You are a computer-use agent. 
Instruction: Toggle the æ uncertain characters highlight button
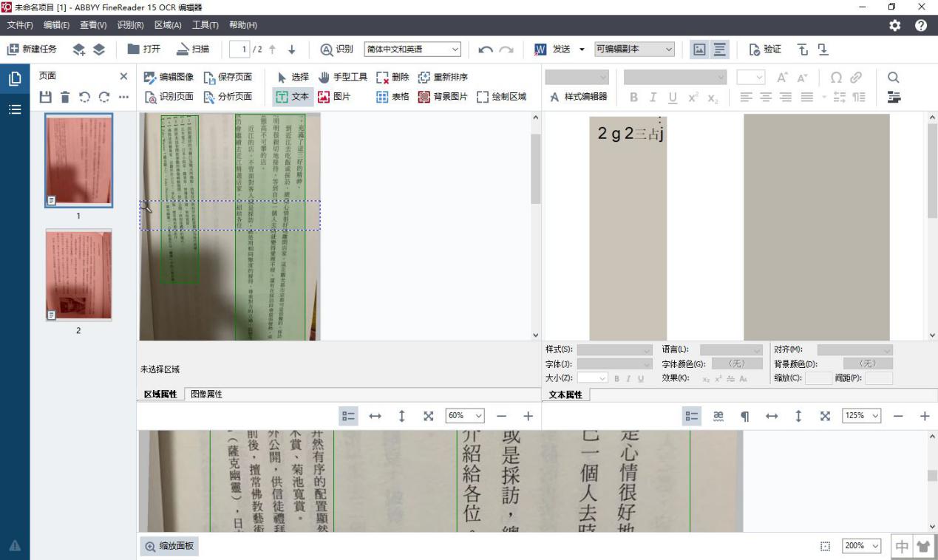(x=718, y=416)
